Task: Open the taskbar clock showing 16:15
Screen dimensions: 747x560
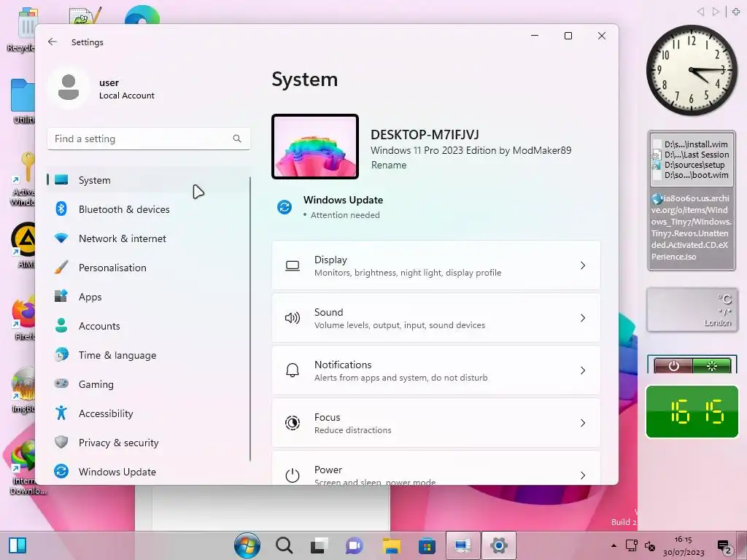Action: click(683, 545)
